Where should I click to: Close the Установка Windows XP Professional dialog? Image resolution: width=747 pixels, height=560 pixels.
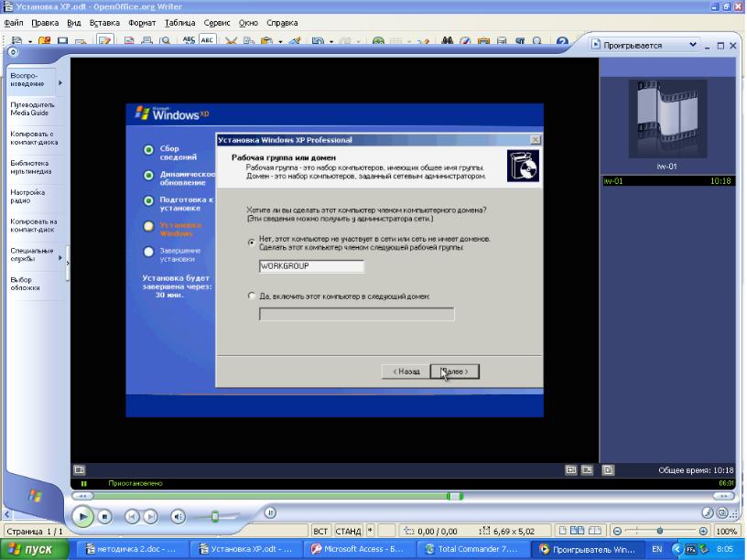coord(536,139)
